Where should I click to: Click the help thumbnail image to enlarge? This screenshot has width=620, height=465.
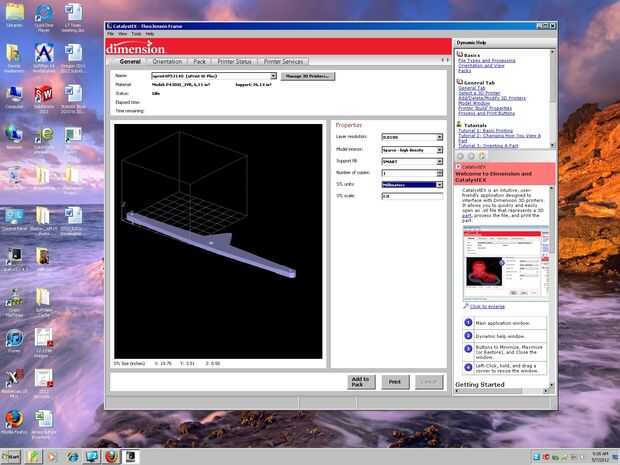tap(507, 263)
